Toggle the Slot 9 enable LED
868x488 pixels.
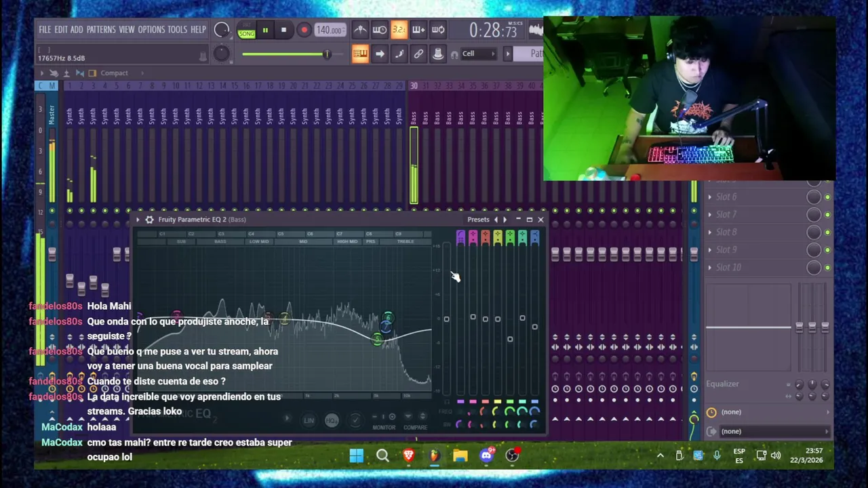[x=827, y=250]
